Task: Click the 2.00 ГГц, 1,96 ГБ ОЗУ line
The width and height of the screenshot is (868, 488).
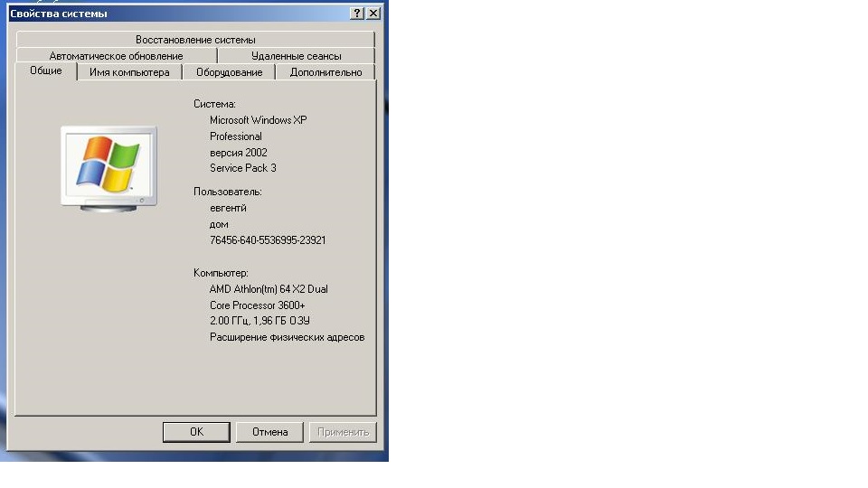Action: coord(259,320)
